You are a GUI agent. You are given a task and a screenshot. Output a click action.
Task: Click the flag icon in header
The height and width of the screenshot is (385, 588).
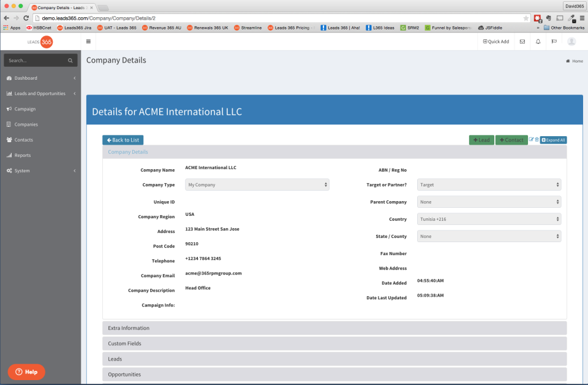pyautogui.click(x=554, y=42)
